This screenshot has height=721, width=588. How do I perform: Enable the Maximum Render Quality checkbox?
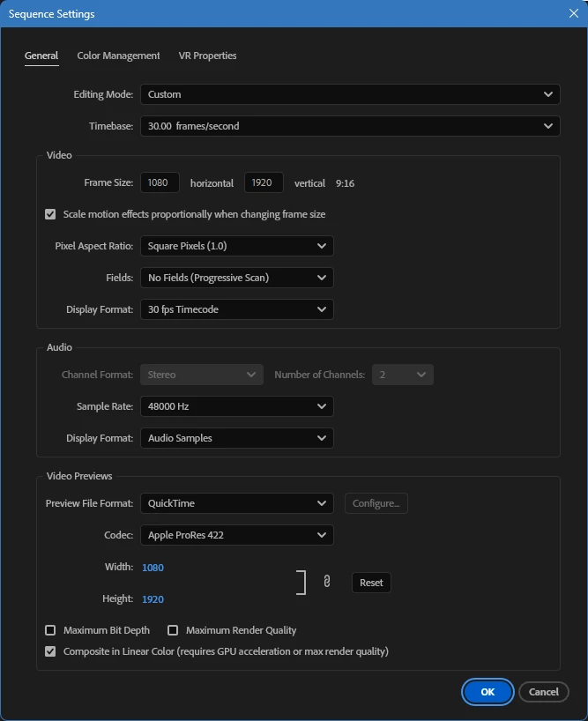pyautogui.click(x=173, y=630)
